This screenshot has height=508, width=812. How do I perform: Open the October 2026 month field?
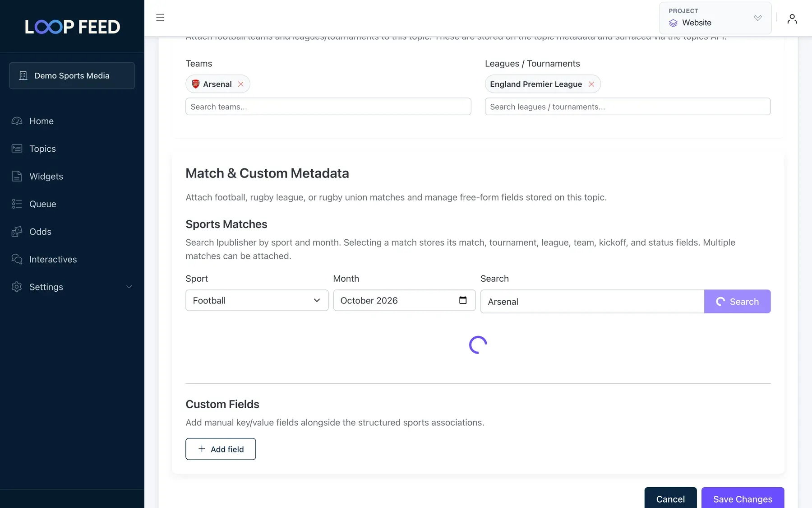(404, 300)
